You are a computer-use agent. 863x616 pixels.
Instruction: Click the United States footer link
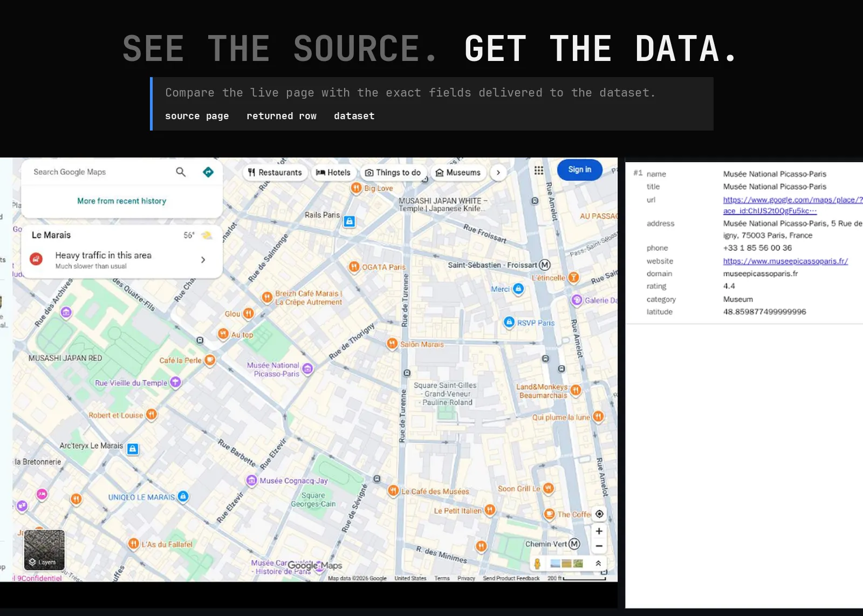point(410,578)
